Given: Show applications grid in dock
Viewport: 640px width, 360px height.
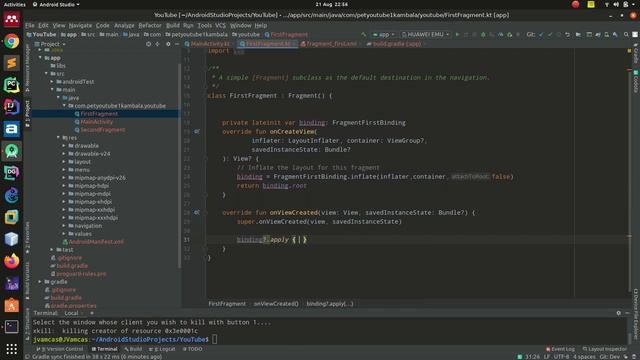Looking at the screenshot, I should coord(11,349).
